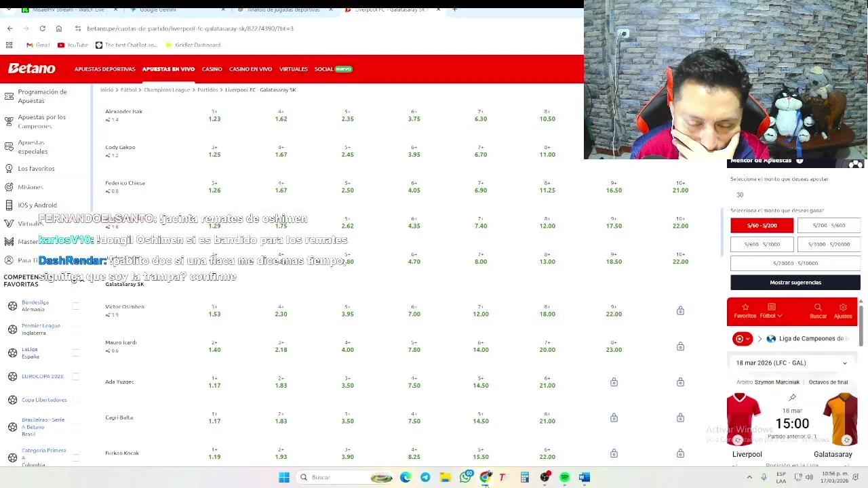
Task: Open Spotify from taskbar
Action: [x=564, y=477]
